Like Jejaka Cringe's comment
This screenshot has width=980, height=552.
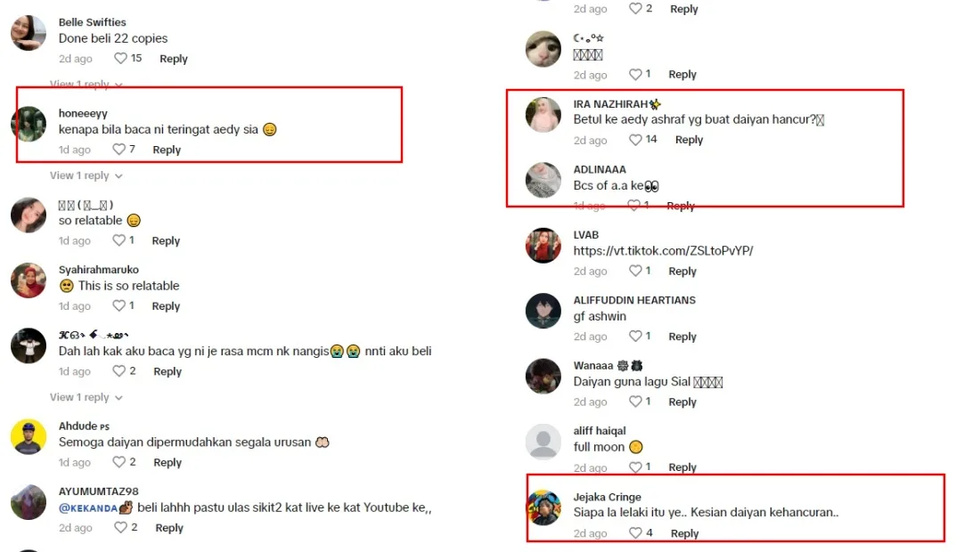(x=635, y=532)
